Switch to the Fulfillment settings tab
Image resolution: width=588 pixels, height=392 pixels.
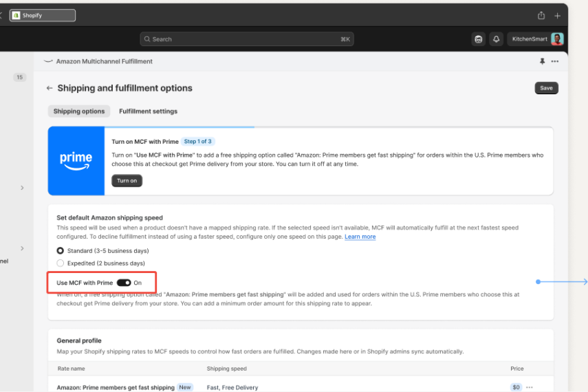(x=148, y=111)
